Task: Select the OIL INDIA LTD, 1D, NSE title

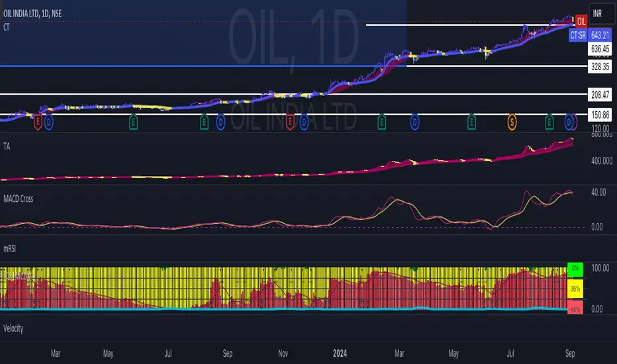Action: tap(32, 13)
